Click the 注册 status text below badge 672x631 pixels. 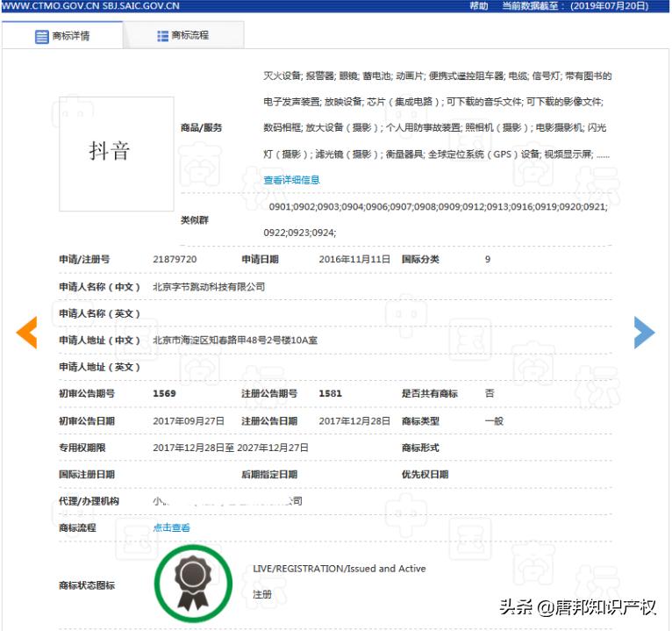click(261, 594)
